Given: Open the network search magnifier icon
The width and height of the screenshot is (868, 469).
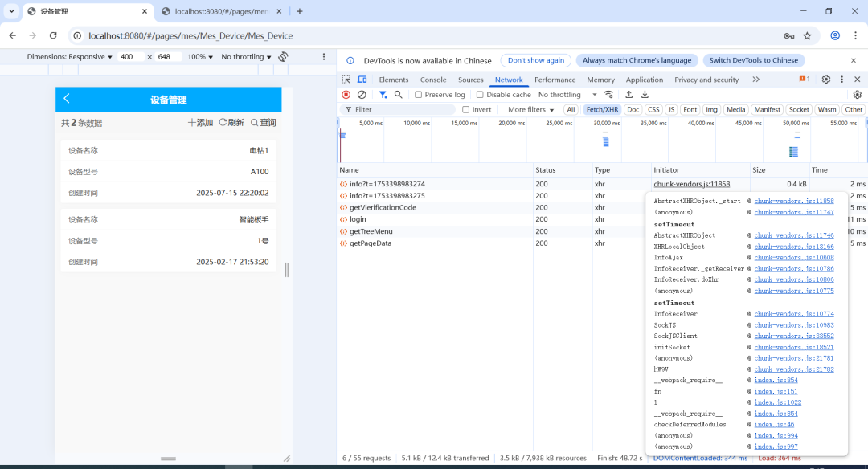Looking at the screenshot, I should 398,95.
